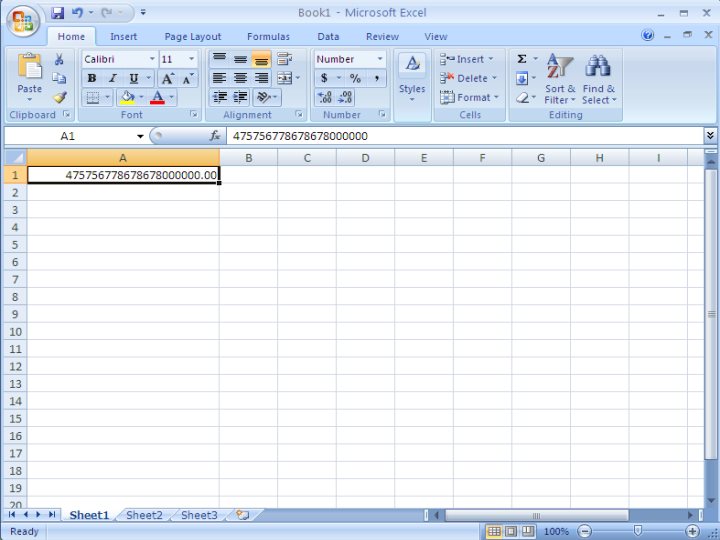Switch to Page Layout view in status bar
720x540 pixels.
(511, 532)
